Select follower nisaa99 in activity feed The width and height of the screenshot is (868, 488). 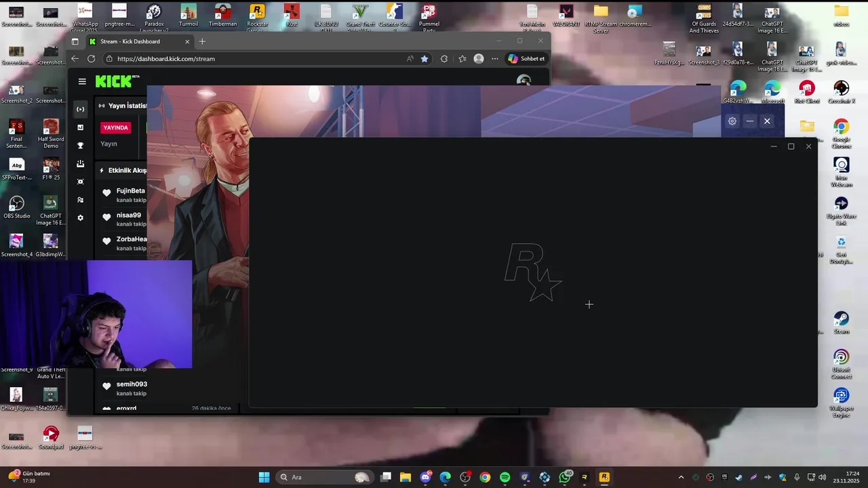click(x=128, y=215)
